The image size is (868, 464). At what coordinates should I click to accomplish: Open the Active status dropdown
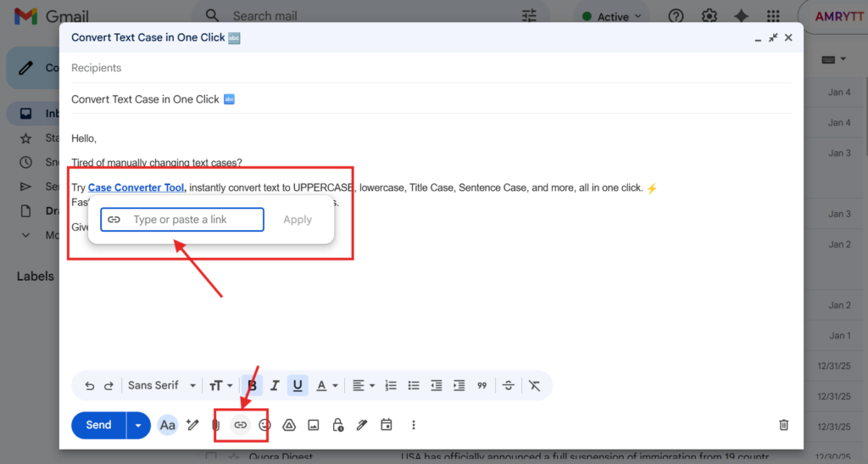612,17
